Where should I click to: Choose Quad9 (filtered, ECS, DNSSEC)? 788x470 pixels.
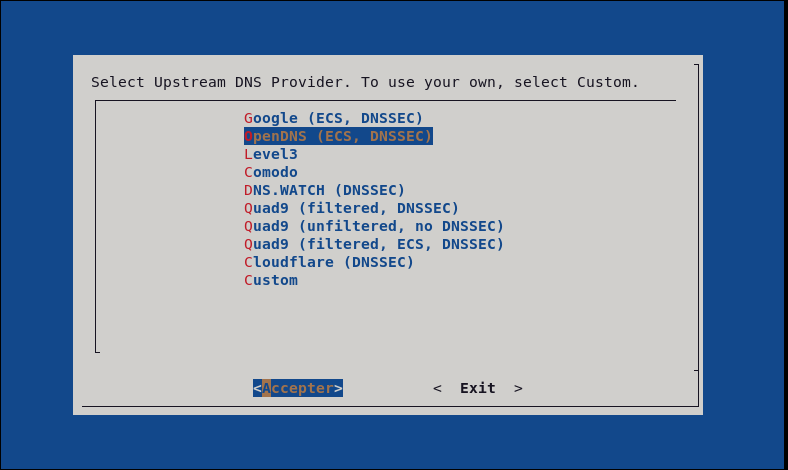coord(374,244)
